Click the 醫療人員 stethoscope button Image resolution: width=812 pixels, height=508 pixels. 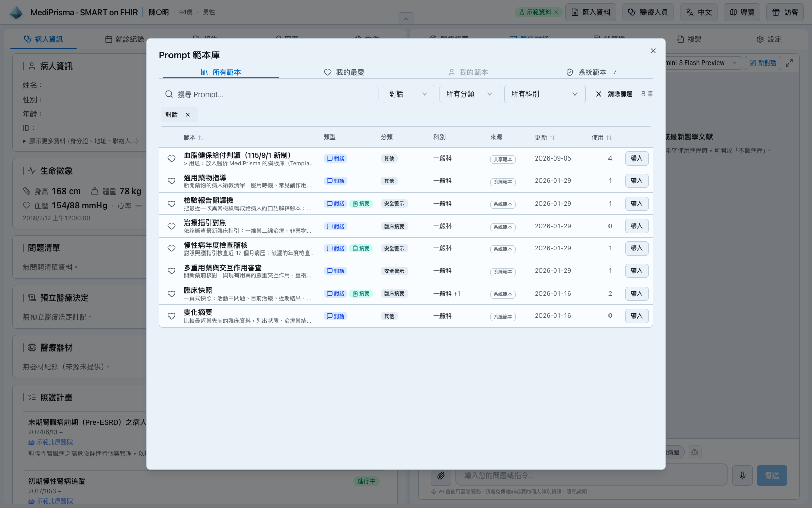point(648,12)
